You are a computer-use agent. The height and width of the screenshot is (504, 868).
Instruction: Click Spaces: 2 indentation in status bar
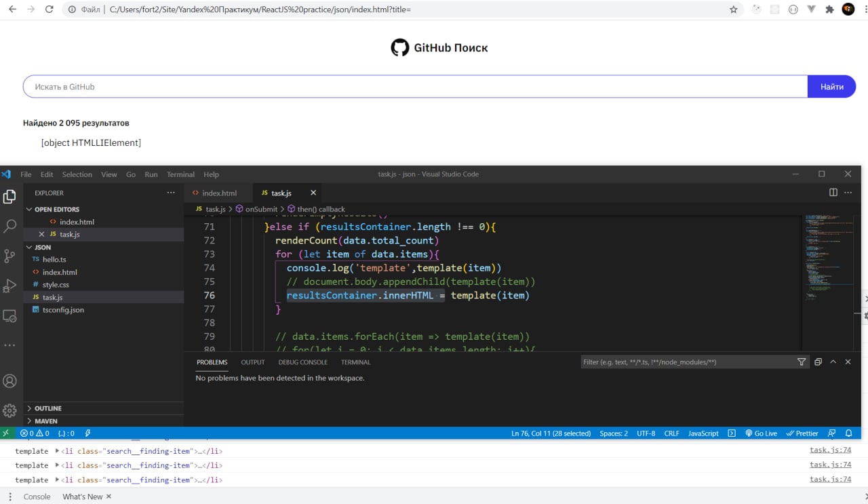pos(614,433)
